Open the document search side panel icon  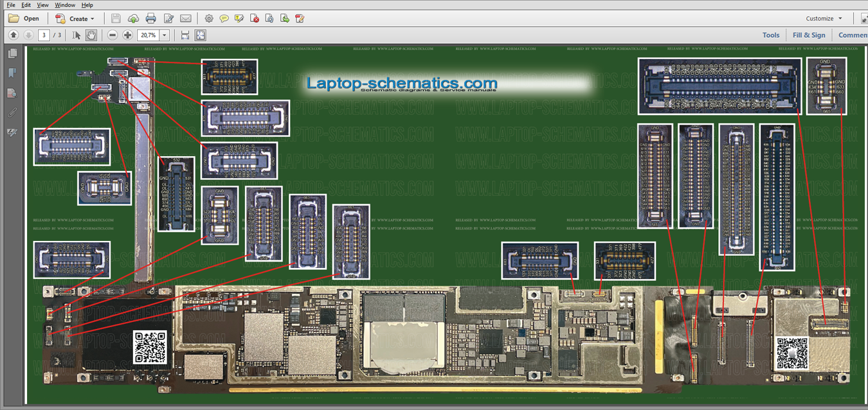[x=12, y=93]
